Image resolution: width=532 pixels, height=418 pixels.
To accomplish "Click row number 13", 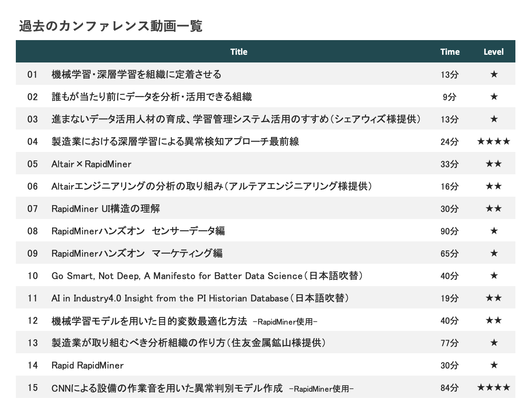I will [33, 343].
